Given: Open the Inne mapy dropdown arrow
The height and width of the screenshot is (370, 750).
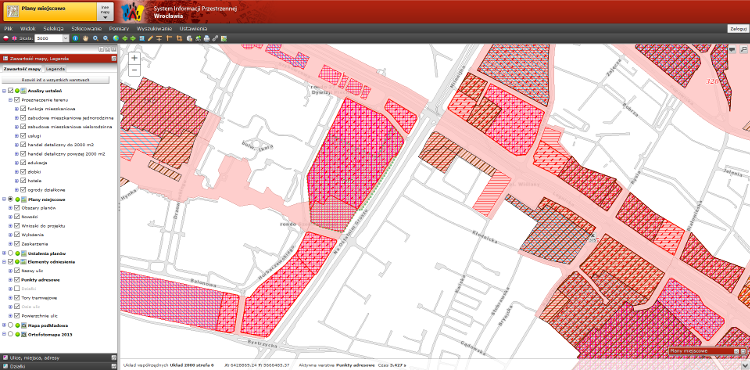Looking at the screenshot, I should pyautogui.click(x=105, y=12).
